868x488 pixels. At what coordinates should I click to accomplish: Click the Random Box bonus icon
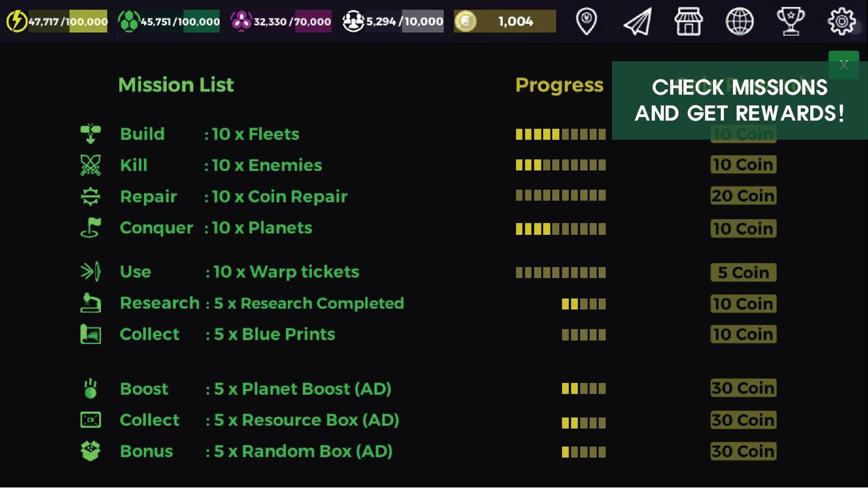pos(90,451)
